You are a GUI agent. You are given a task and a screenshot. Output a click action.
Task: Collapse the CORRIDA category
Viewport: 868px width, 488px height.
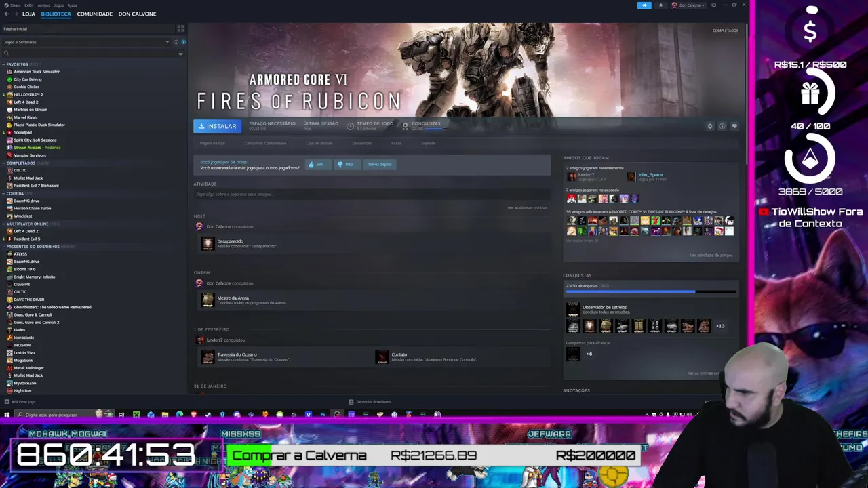click(4, 193)
